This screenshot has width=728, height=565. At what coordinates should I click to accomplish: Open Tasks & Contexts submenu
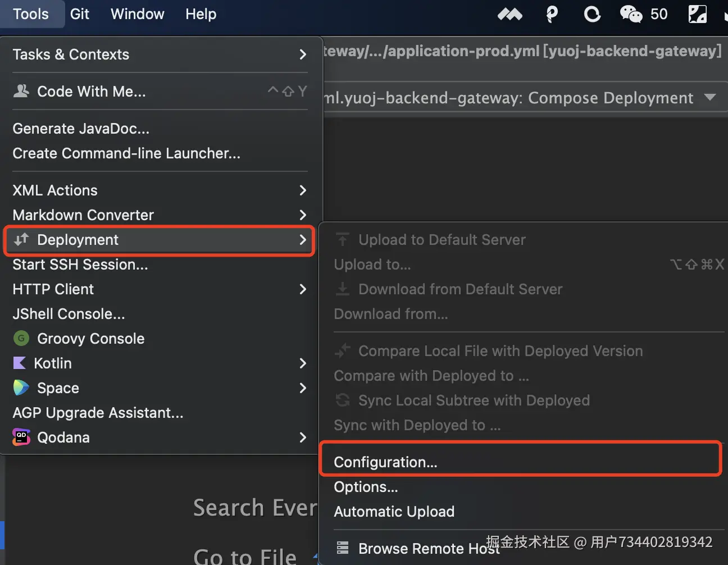click(x=160, y=54)
